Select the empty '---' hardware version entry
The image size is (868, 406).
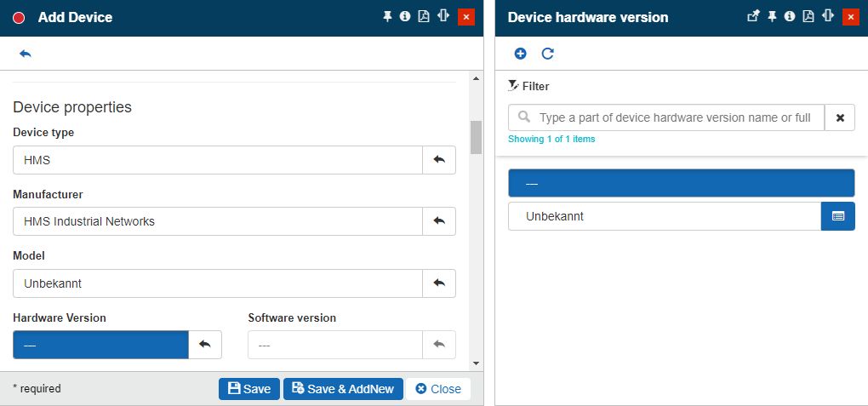click(681, 183)
